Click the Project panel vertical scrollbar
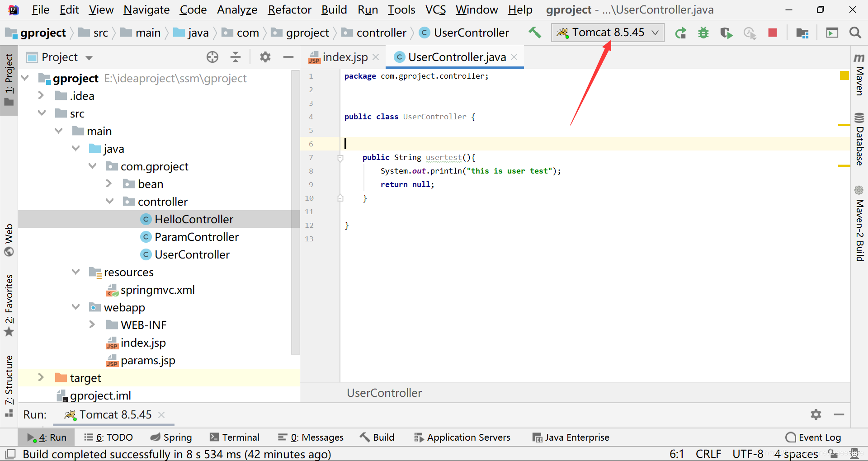This screenshot has width=868, height=461. [x=296, y=212]
